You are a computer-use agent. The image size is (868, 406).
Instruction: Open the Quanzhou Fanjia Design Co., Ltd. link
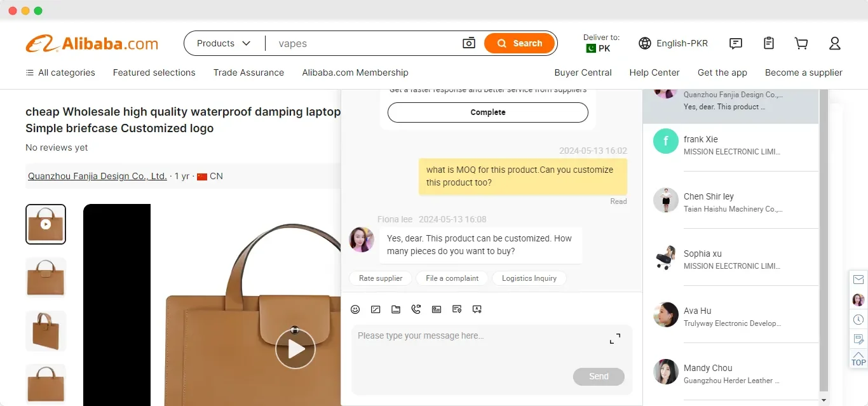[97, 176]
